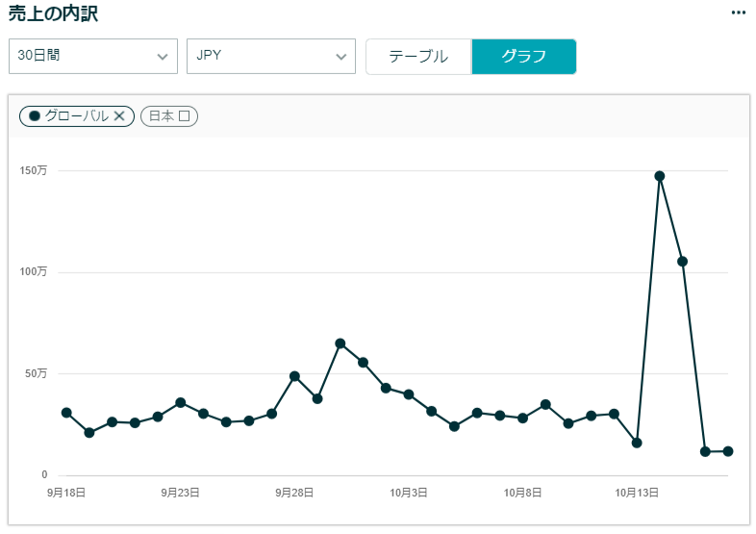Viewport: 756px width, 534px height.
Task: Click the data point above 10月8日
Action: click(x=522, y=418)
